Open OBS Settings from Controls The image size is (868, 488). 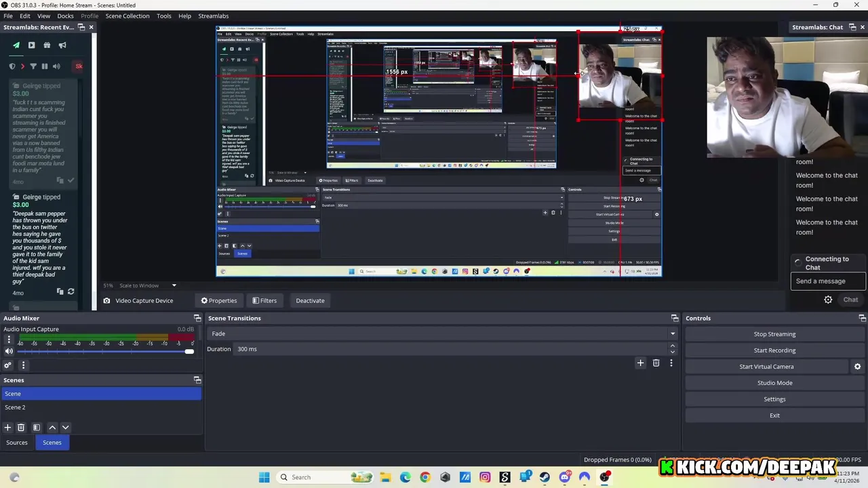[774, 399]
